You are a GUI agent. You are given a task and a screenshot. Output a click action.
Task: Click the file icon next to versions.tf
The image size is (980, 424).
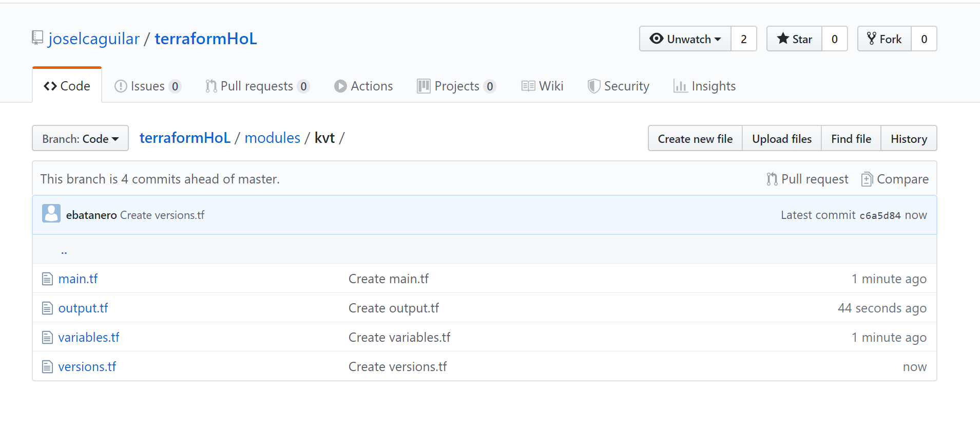coord(47,366)
